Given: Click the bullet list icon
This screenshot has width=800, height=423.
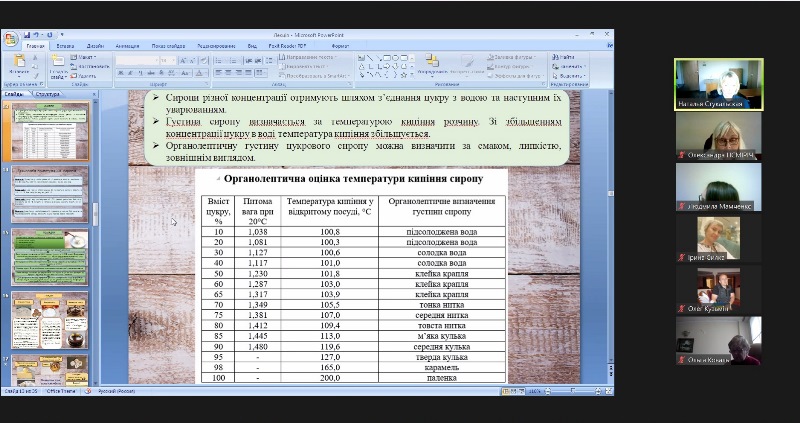Looking at the screenshot, I should point(218,59).
